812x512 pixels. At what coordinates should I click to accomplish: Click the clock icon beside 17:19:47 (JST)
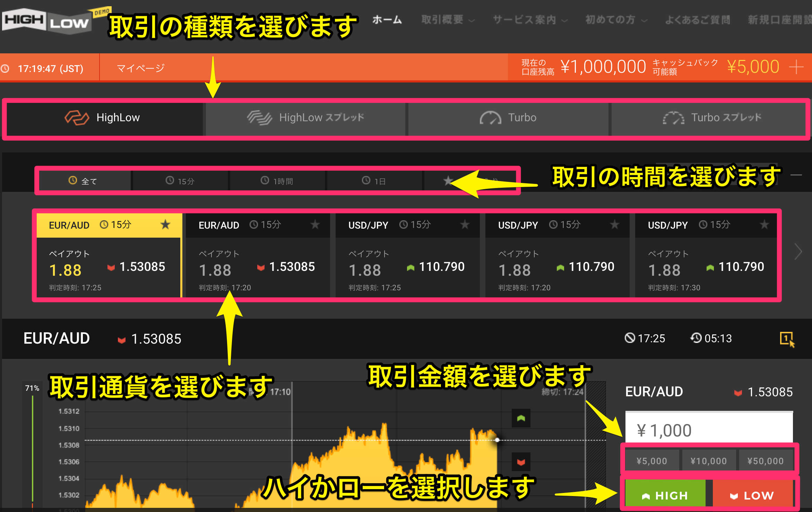(5, 68)
